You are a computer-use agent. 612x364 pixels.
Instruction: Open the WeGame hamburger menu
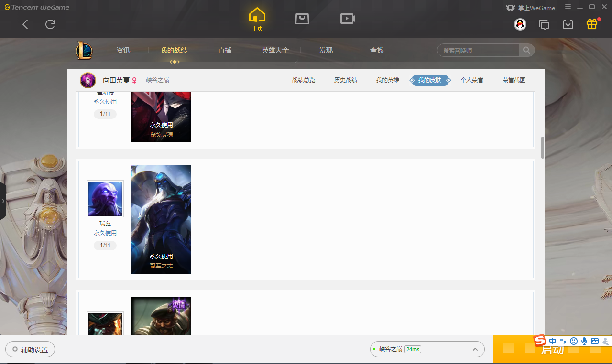pyautogui.click(x=568, y=7)
